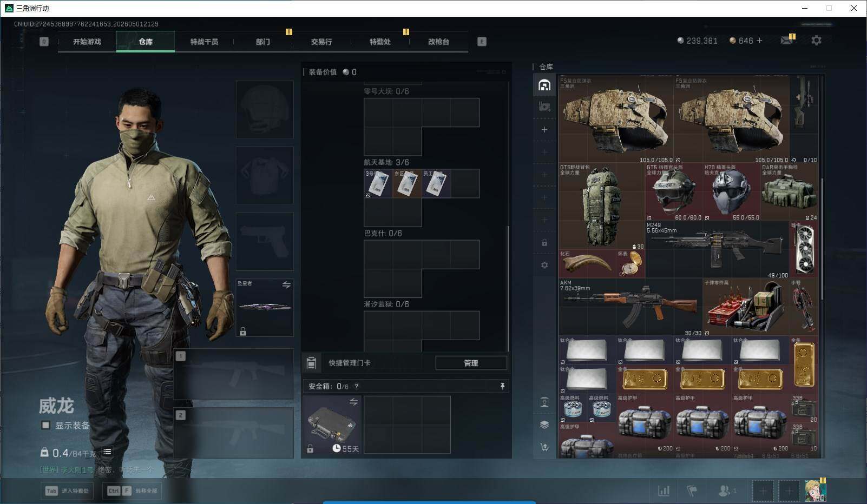The image size is (867, 504).
Task: Select the 化石 fossil item
Action: tap(587, 264)
